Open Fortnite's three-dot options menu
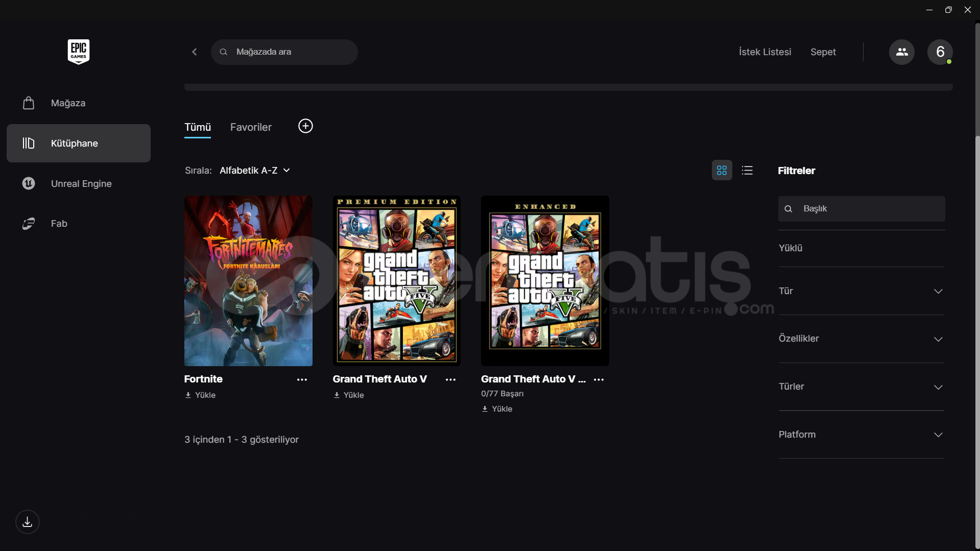 (302, 379)
